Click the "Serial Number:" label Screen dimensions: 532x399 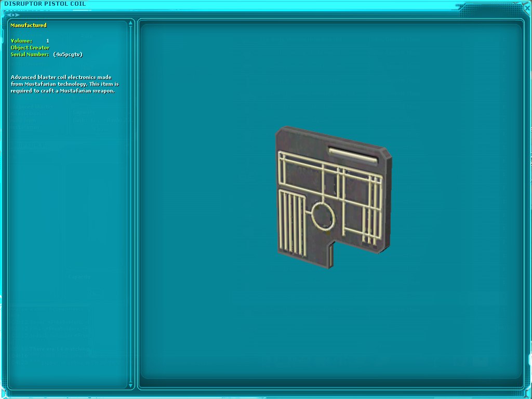point(30,54)
